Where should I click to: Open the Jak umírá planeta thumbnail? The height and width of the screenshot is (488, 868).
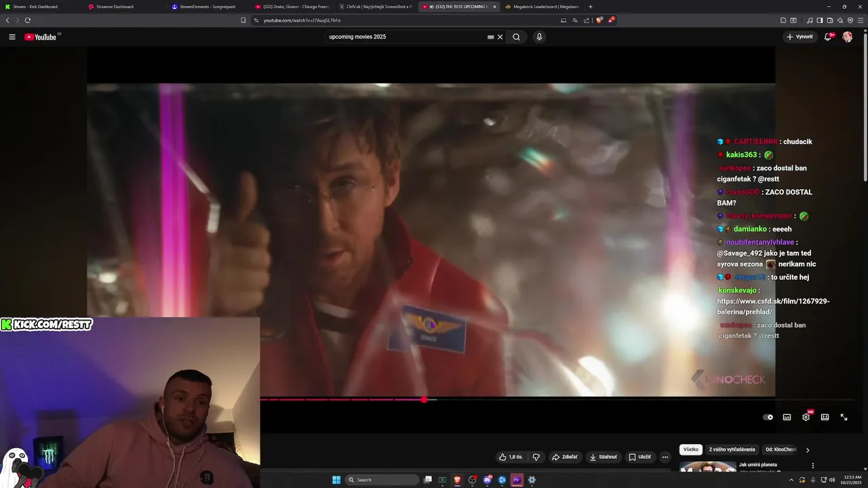tap(708, 467)
